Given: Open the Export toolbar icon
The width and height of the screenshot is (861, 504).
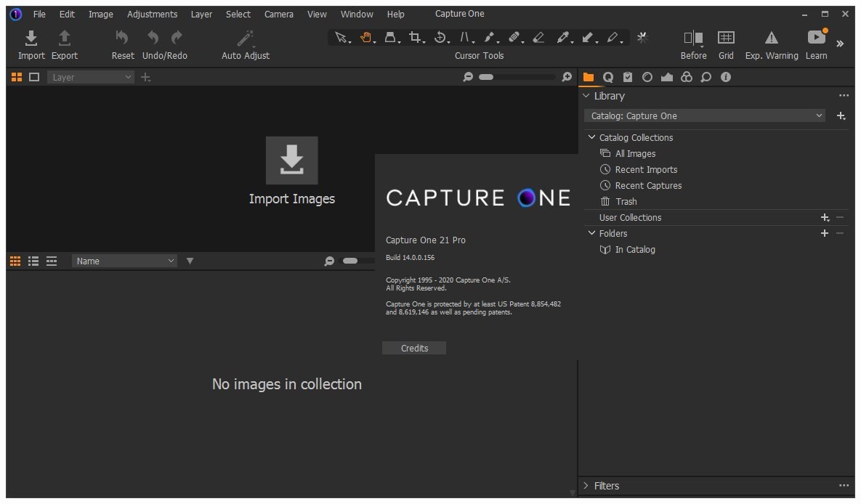Looking at the screenshot, I should point(65,38).
